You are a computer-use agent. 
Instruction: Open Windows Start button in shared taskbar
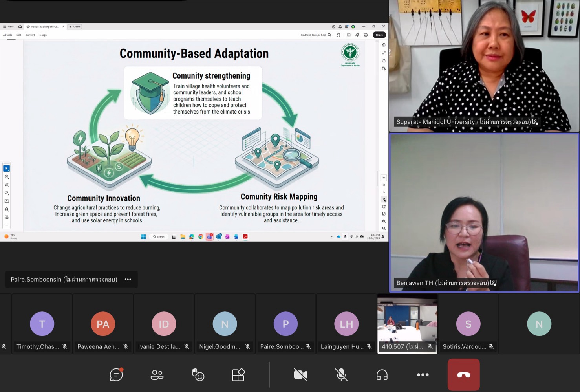coord(143,237)
